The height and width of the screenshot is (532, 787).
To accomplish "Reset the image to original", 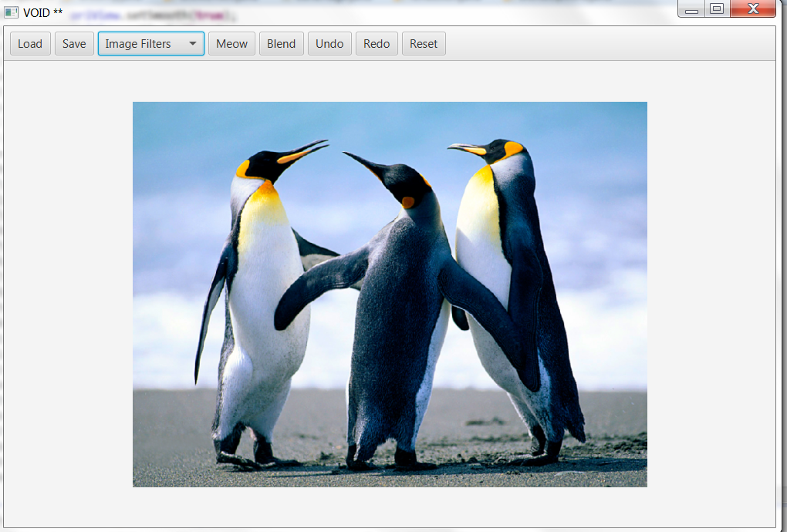I will (424, 44).
